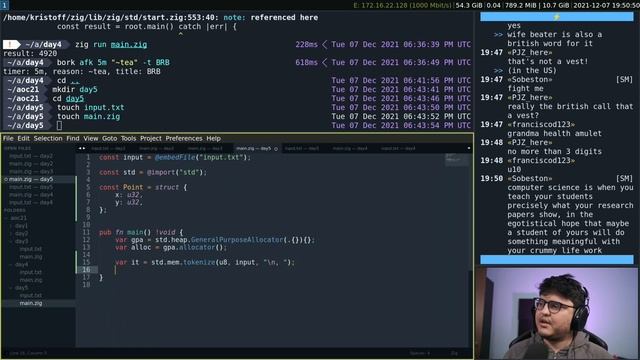Image resolution: width=640 pixels, height=360 pixels.
Task: Click line number 11 in the gutter
Action: tap(86, 232)
